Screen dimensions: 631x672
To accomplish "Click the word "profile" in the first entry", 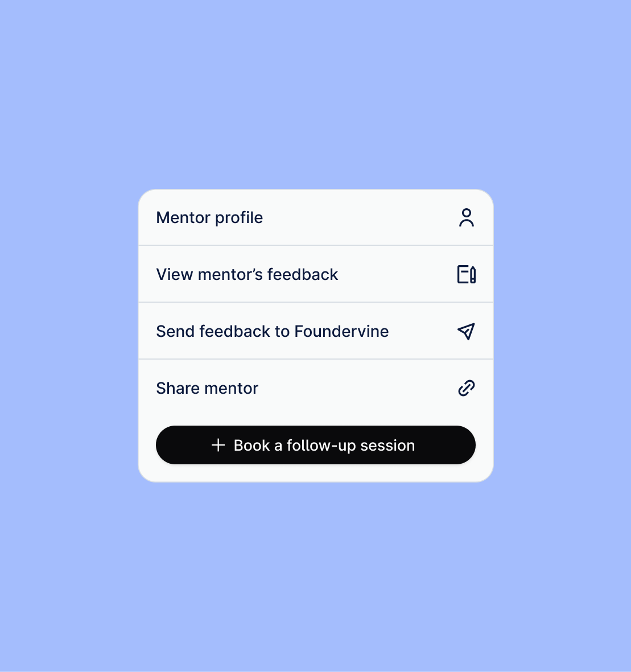I will coord(239,217).
